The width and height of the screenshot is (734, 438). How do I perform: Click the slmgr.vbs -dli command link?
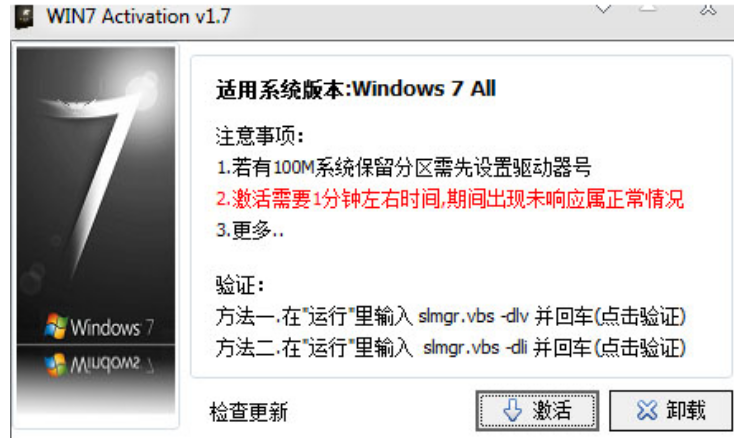(475, 348)
